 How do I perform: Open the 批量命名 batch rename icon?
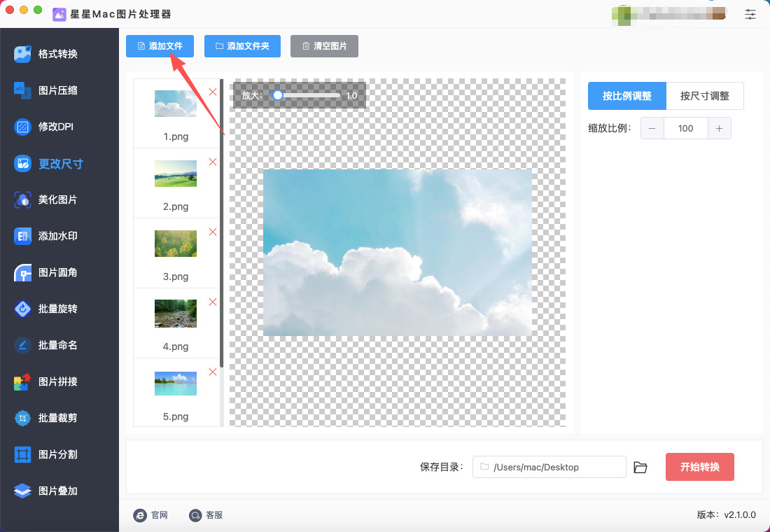22,345
